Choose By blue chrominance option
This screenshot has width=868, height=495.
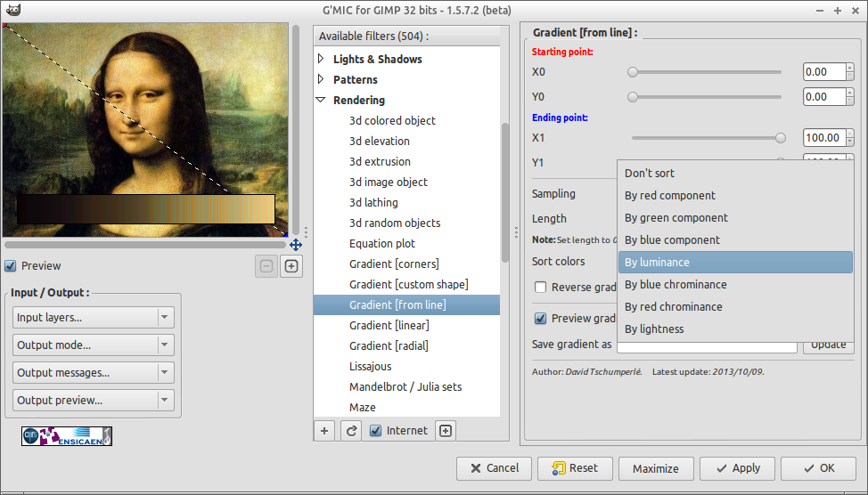(736, 284)
